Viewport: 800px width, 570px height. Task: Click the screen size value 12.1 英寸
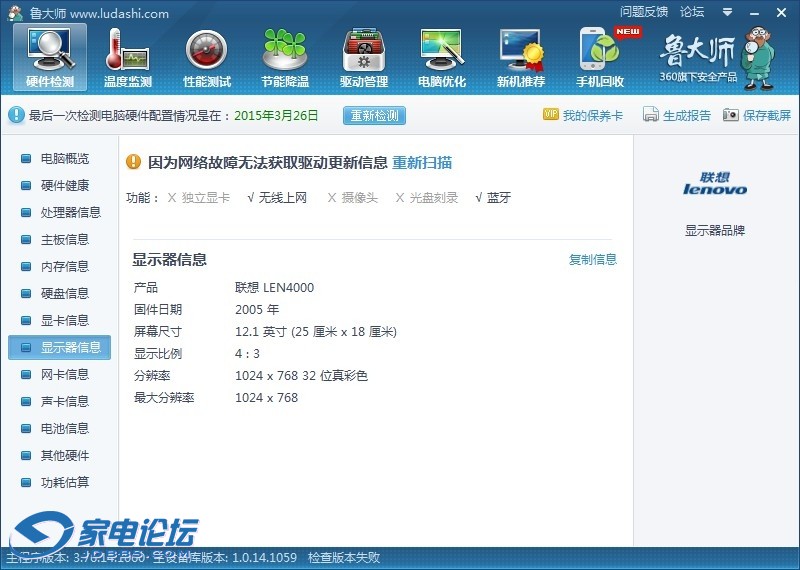click(316, 332)
